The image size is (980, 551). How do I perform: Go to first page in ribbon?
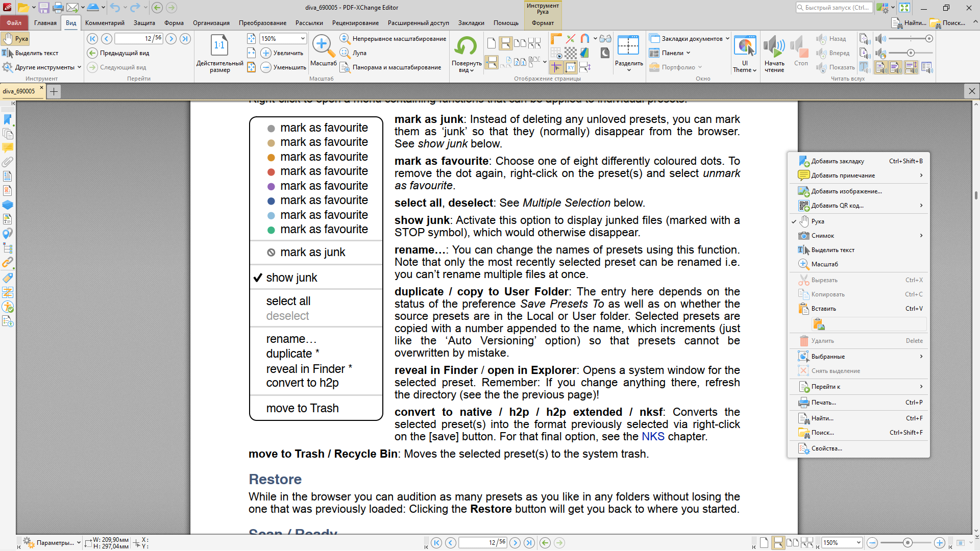click(92, 39)
